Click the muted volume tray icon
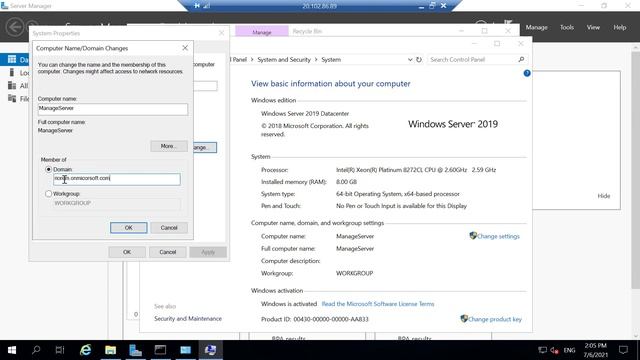The height and width of the screenshot is (360, 640). 554,350
